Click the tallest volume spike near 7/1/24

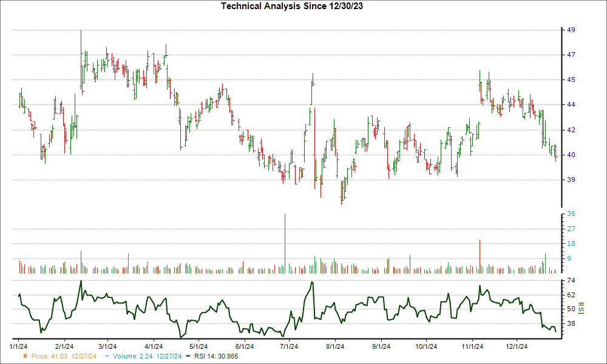tap(284, 243)
